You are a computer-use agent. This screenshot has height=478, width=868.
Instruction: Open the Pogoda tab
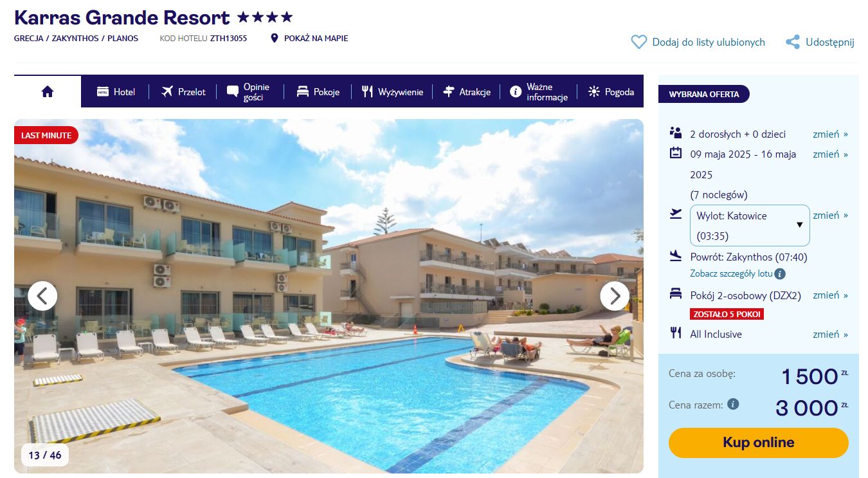click(x=611, y=92)
